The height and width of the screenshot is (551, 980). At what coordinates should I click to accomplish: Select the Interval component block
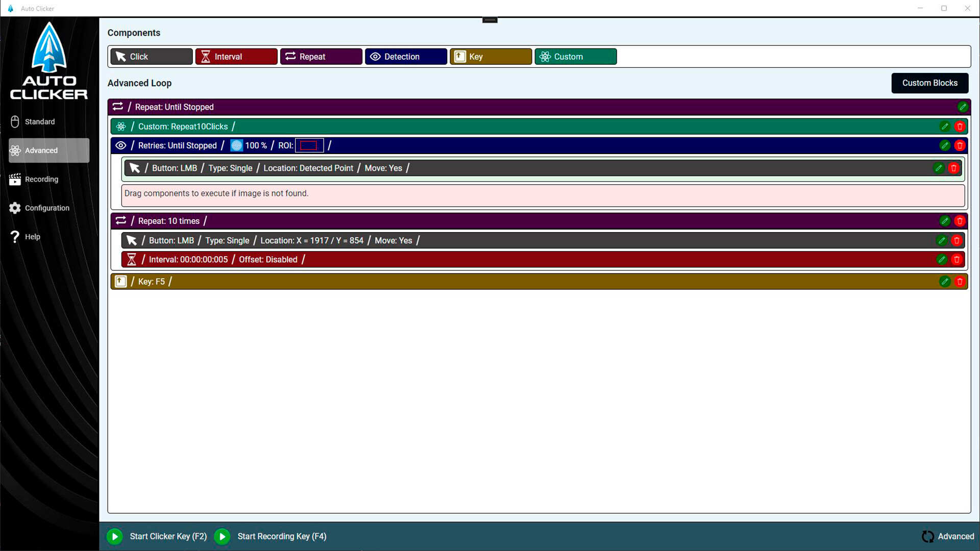(236, 57)
